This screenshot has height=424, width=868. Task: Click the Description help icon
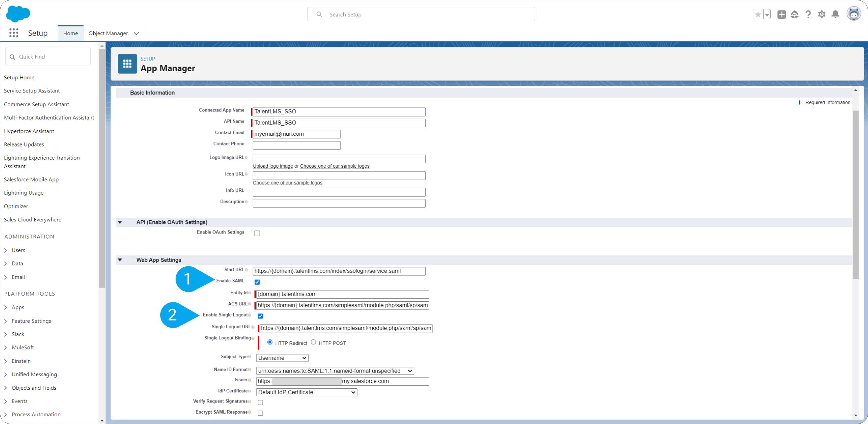point(246,202)
